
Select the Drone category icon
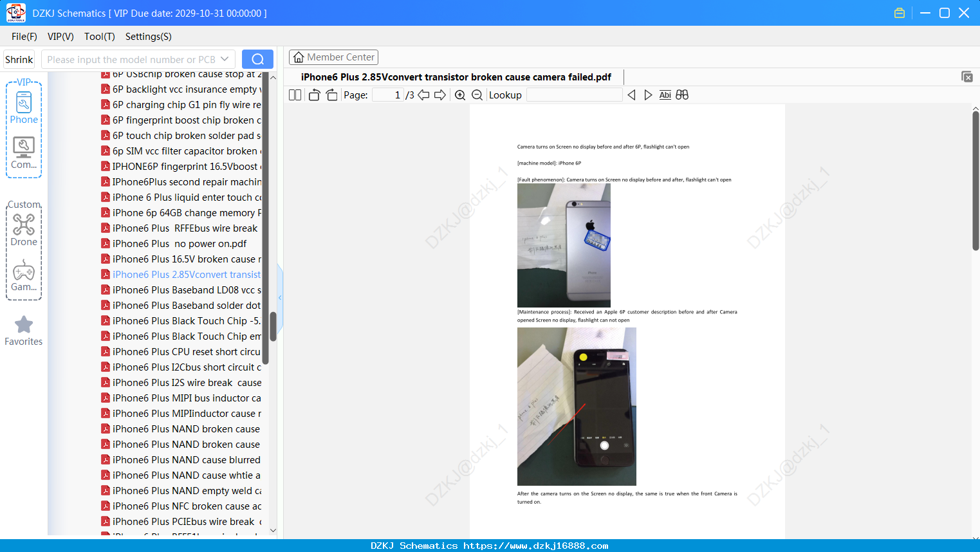tap(24, 230)
